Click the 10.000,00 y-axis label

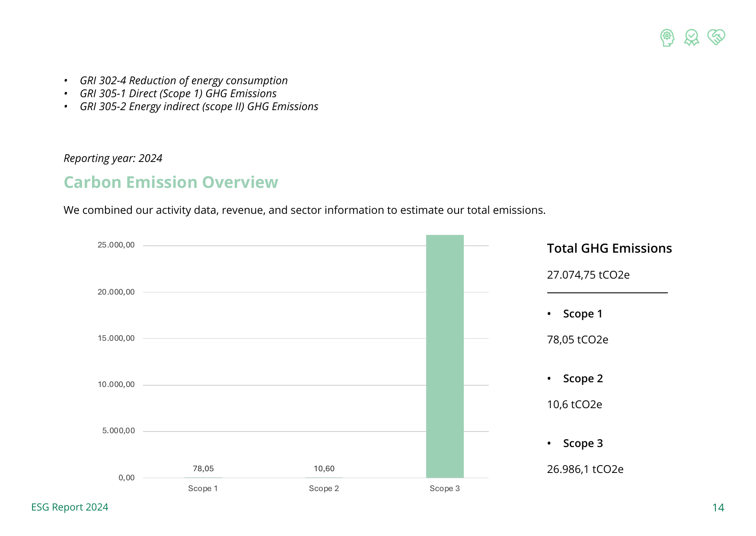coord(116,384)
